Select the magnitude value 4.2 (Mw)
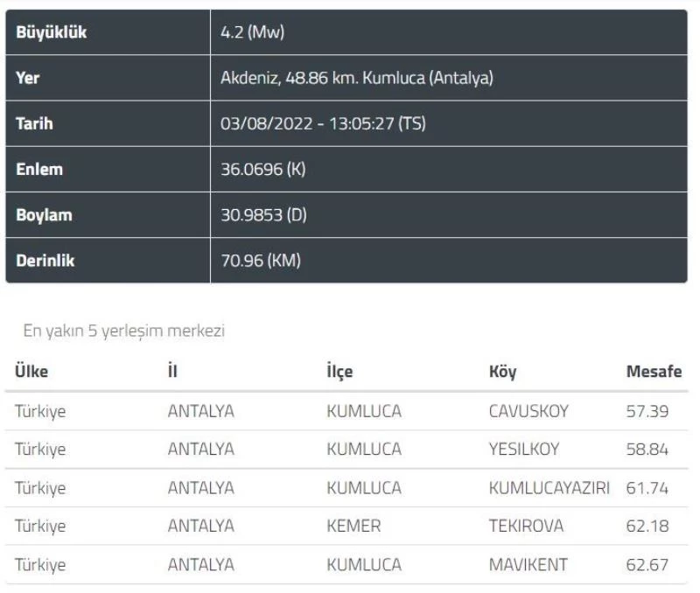Viewport: 700px width, 593px height. (x=253, y=32)
